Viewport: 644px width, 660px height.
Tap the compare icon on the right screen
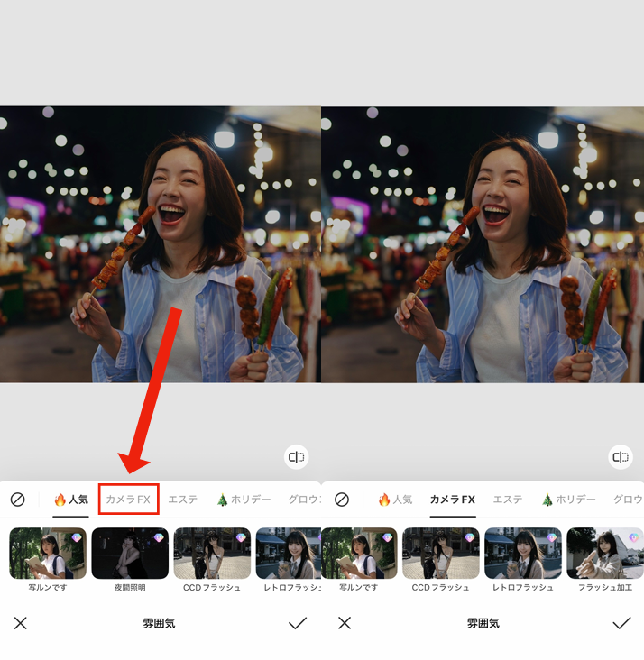(621, 457)
